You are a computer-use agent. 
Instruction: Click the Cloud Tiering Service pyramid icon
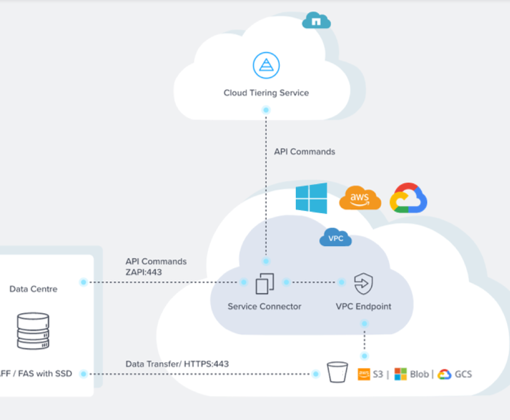point(266,65)
